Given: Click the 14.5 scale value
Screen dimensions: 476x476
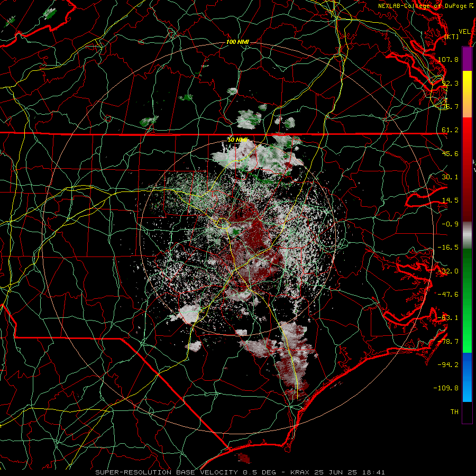Looking at the screenshot, I should pyautogui.click(x=450, y=200).
